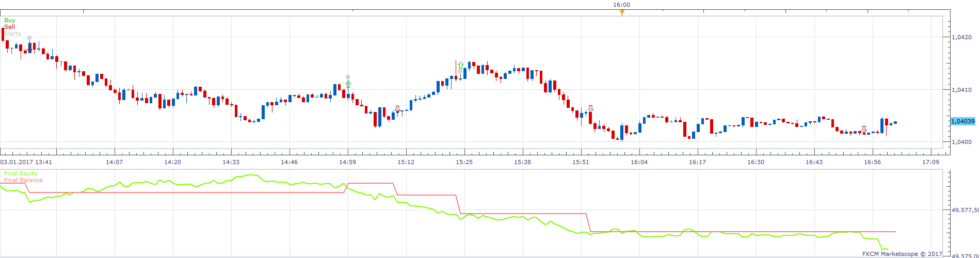Click the highlighted 1,04039 current price label
The height and width of the screenshot is (258, 980).
coord(963,121)
